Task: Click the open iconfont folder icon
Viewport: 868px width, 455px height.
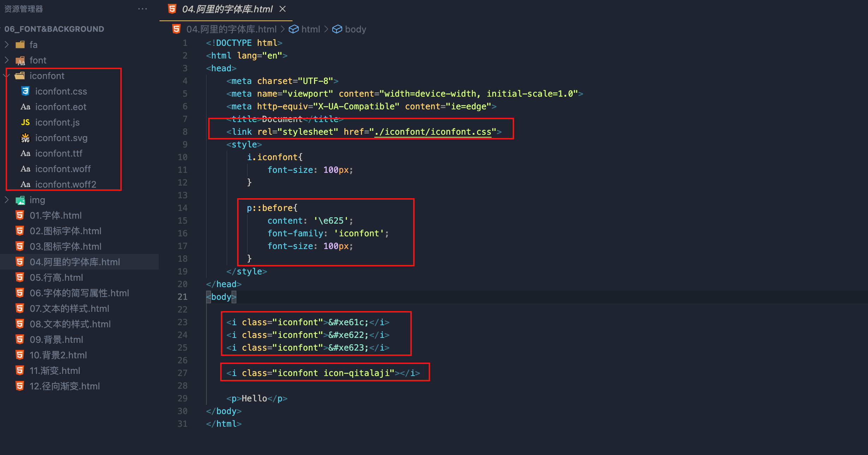Action: [x=20, y=75]
